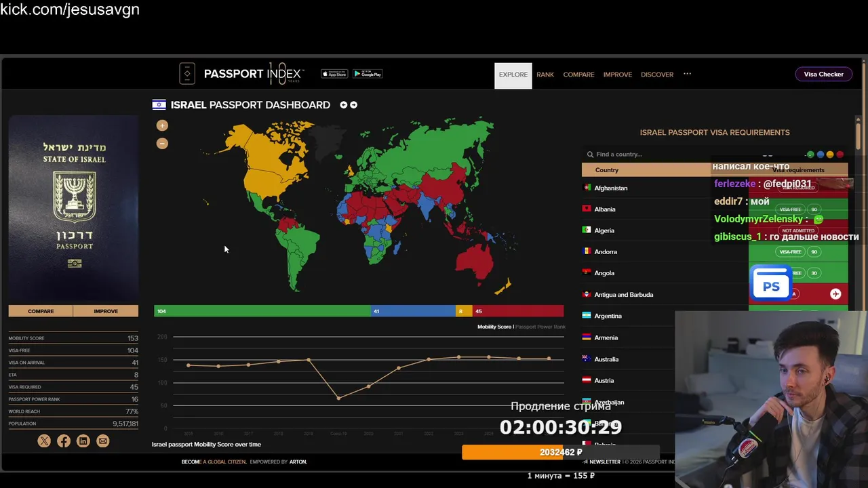Click the Israel flag in dashboard title
The height and width of the screenshot is (488, 868).
tap(159, 105)
